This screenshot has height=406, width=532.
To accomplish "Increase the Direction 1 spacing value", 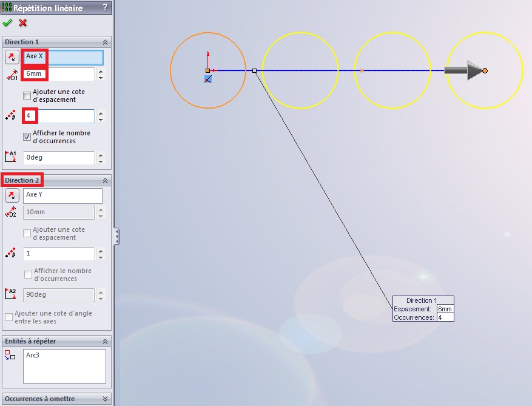I will [101, 71].
